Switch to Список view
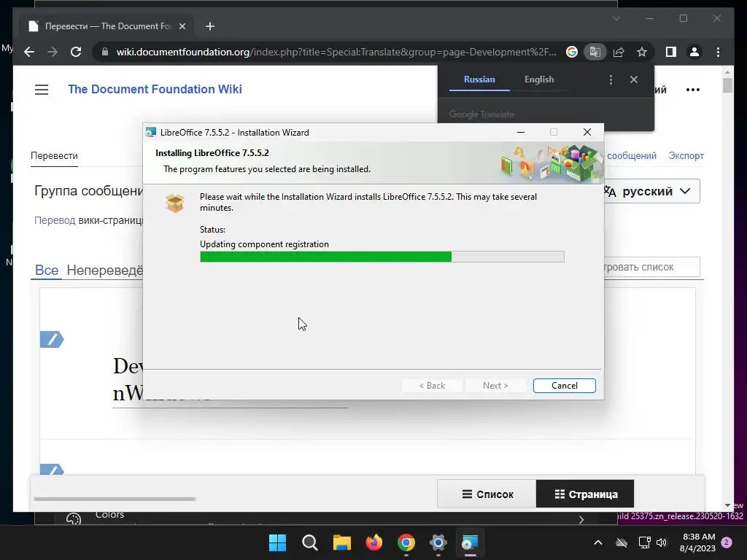The height and width of the screenshot is (560, 747). (x=487, y=494)
